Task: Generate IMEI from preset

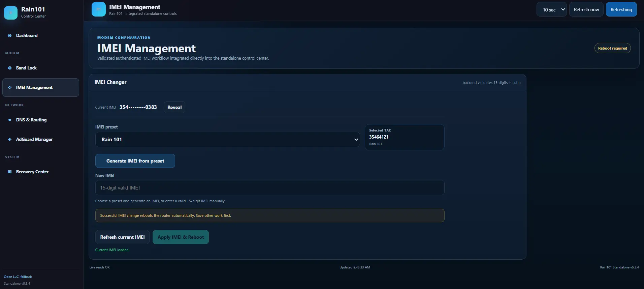Action: 135,161
